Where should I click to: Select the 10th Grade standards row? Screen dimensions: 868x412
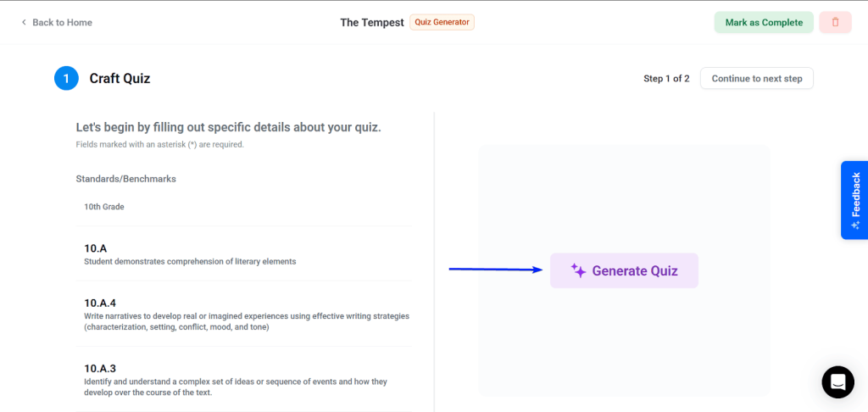coord(244,207)
